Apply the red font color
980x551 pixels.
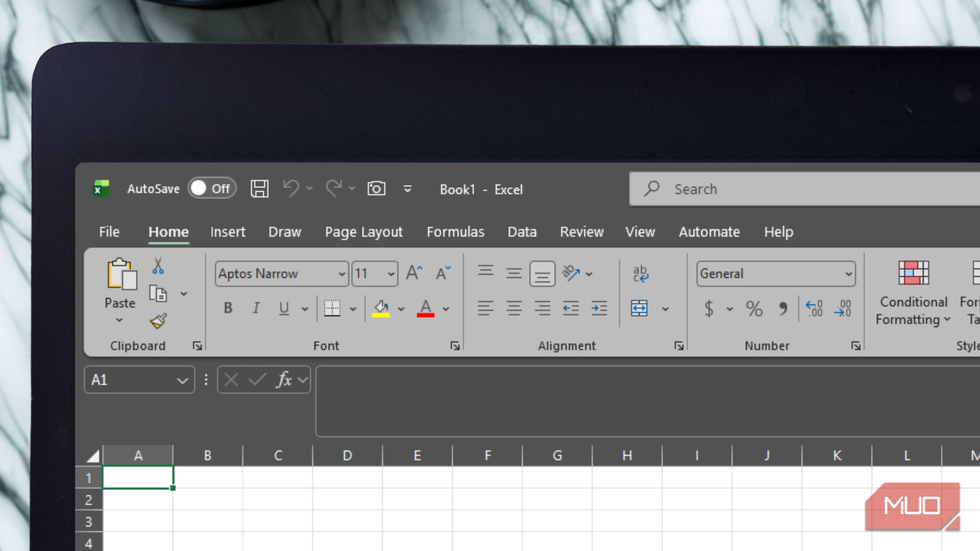point(426,308)
